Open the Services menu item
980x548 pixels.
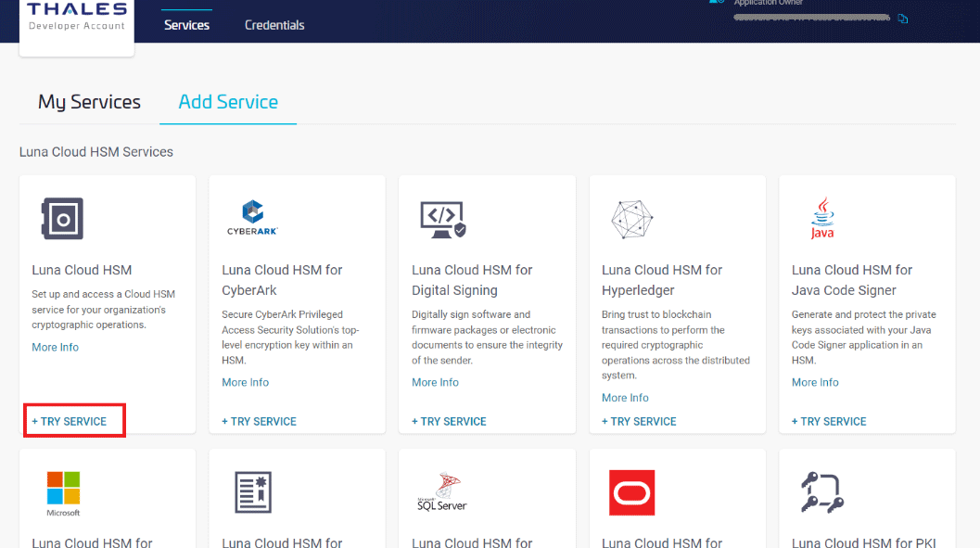(x=186, y=25)
